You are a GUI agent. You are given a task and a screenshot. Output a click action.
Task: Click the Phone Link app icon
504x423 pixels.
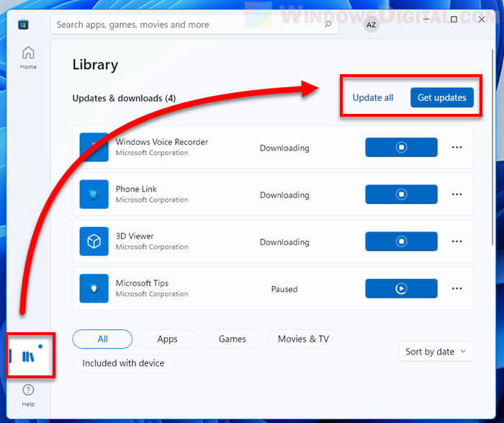pos(94,195)
